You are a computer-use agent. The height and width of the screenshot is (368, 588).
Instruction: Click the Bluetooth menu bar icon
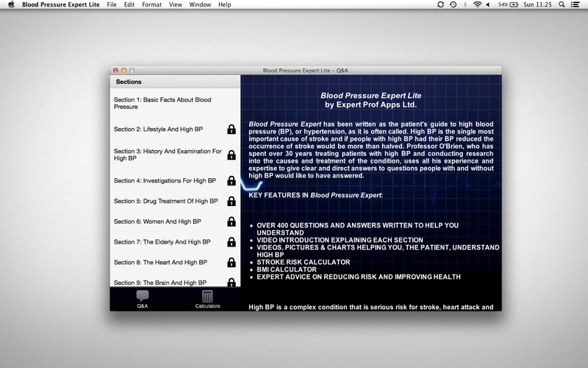pos(465,4)
